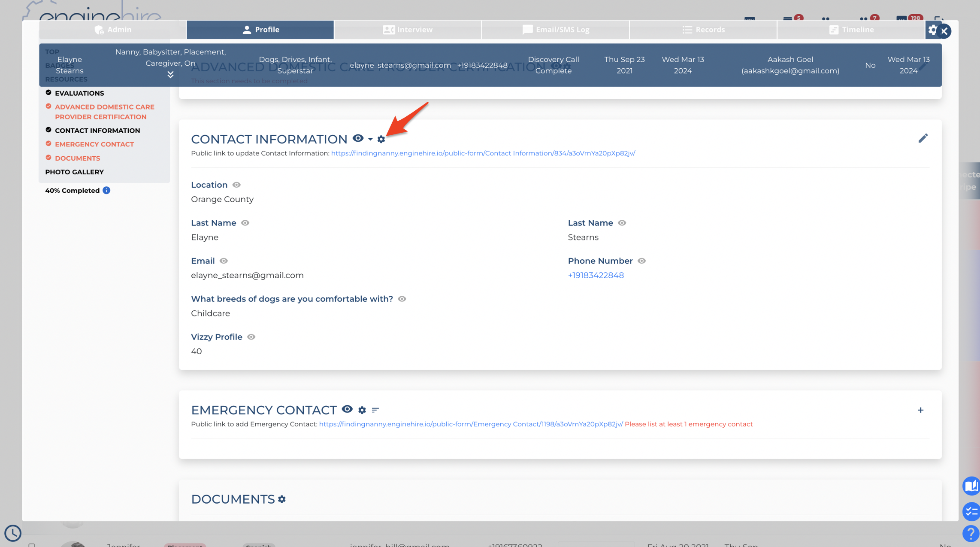Expand the tags list double chevron
Viewport: 980px width, 547px height.
click(170, 75)
